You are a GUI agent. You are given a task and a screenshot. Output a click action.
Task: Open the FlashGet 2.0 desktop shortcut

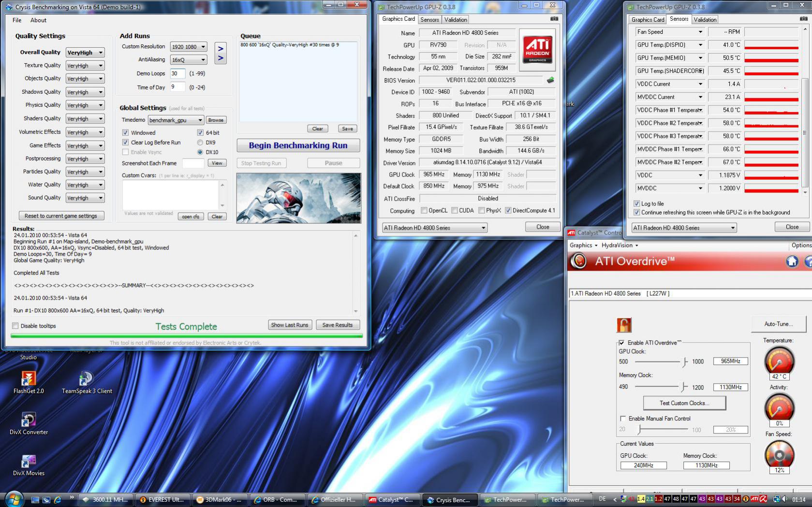point(29,382)
